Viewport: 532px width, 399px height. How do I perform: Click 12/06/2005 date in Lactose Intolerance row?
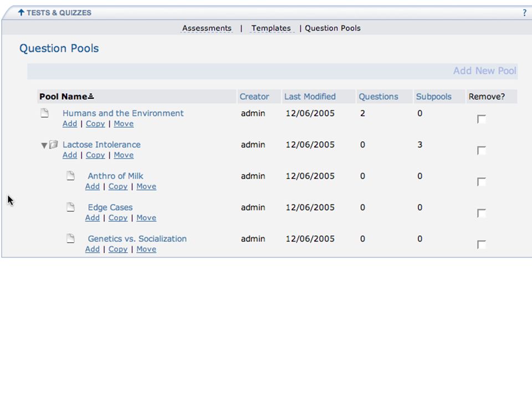coord(310,145)
